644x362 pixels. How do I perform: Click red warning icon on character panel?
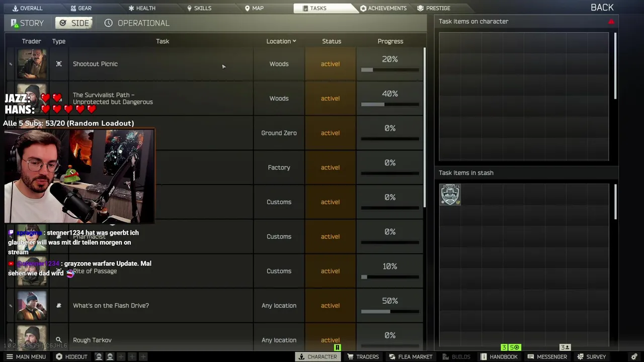611,22
